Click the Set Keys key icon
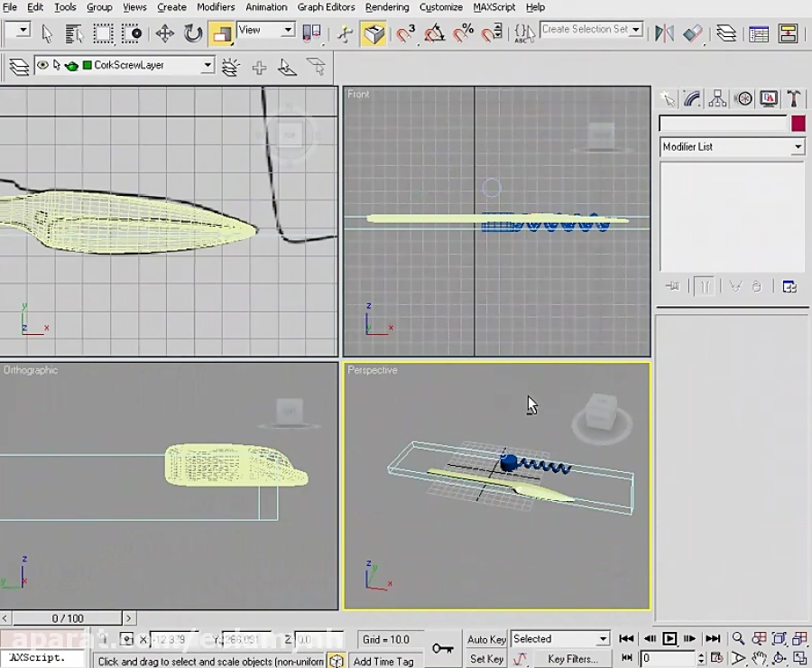The height and width of the screenshot is (668, 812). (443, 648)
